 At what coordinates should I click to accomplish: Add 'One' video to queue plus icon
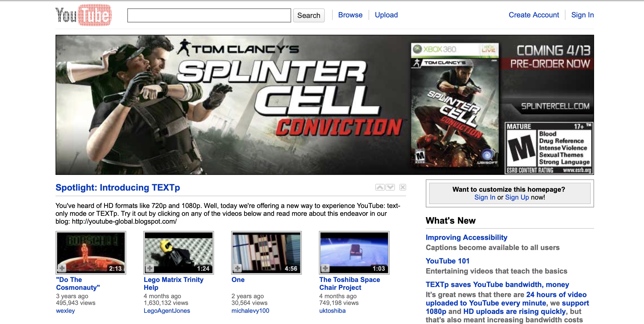(238, 268)
